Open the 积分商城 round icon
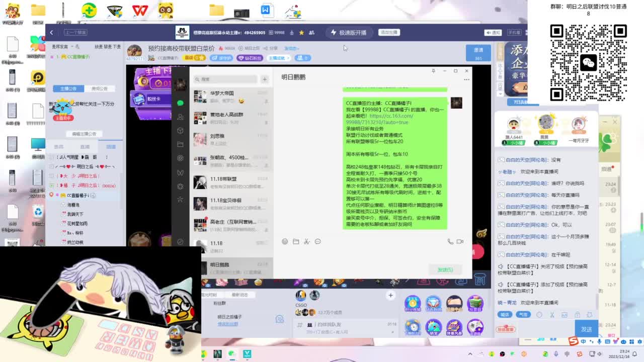 pyautogui.click(x=412, y=304)
